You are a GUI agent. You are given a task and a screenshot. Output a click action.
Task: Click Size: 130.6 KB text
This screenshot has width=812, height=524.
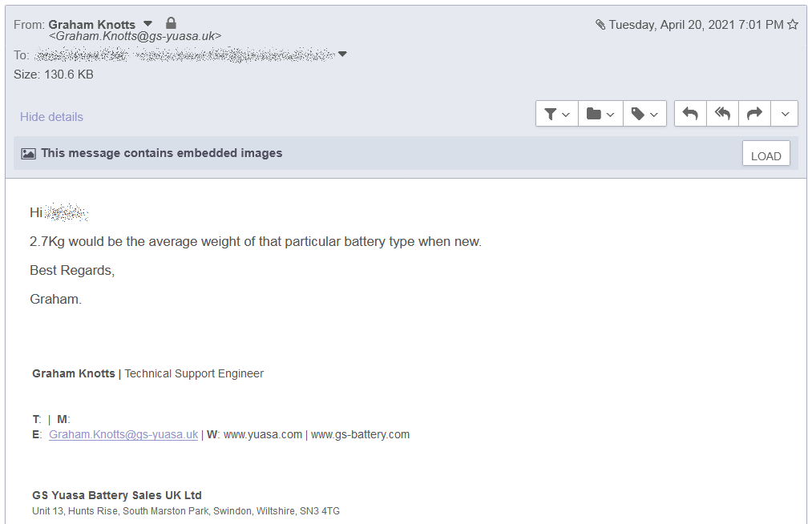click(54, 75)
